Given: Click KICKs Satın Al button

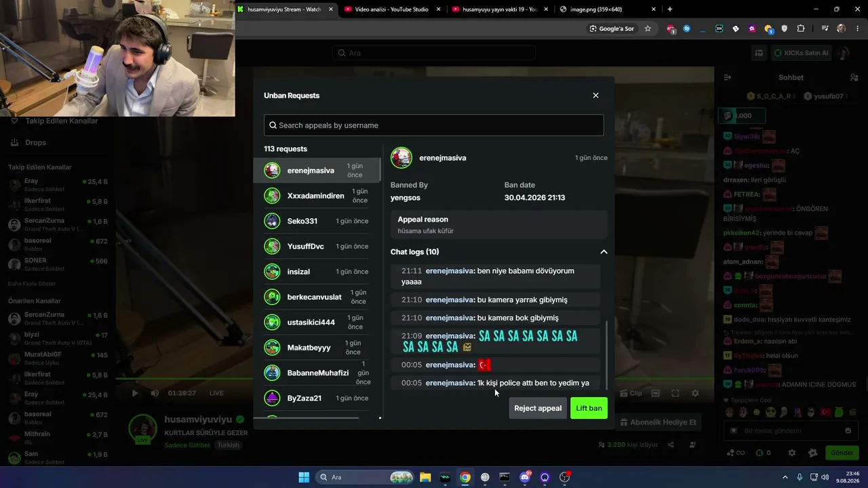Looking at the screenshot, I should point(801,53).
